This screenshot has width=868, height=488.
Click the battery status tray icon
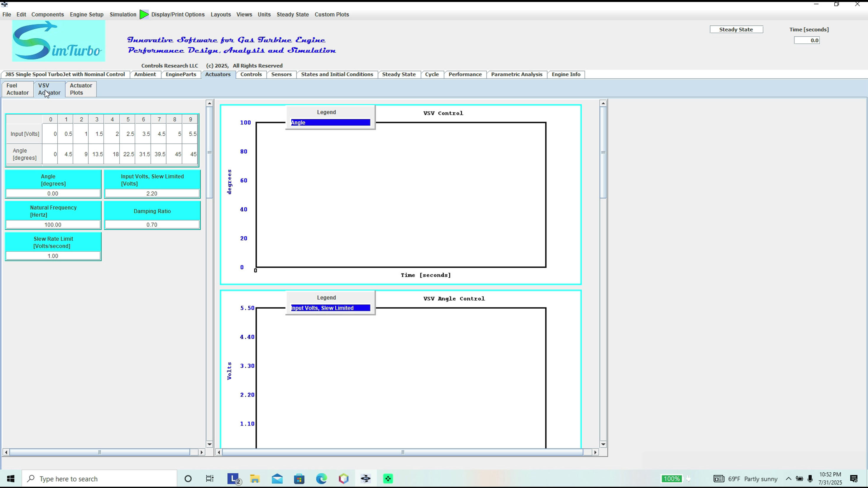coord(799,479)
